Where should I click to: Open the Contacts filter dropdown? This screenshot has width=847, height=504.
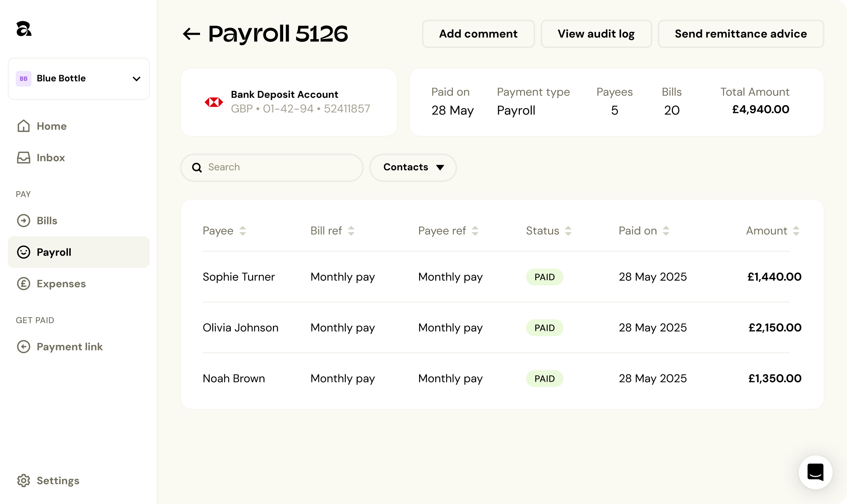point(413,167)
